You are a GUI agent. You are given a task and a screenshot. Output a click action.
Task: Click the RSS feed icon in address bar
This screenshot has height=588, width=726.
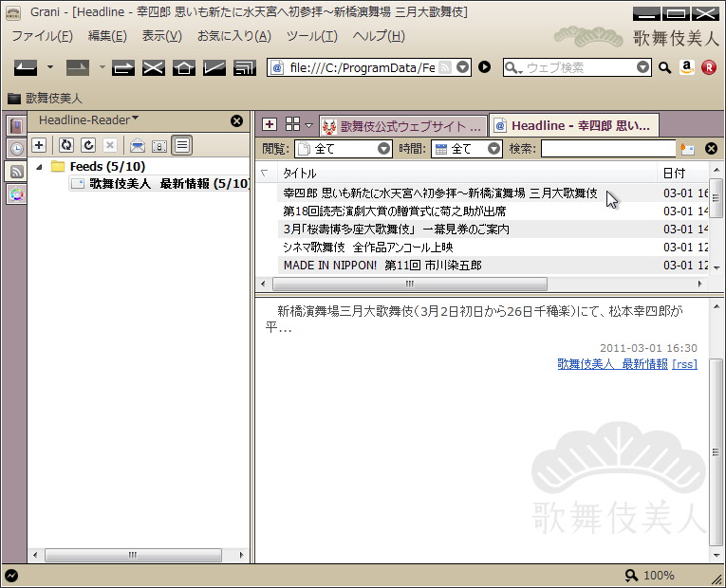[444, 67]
